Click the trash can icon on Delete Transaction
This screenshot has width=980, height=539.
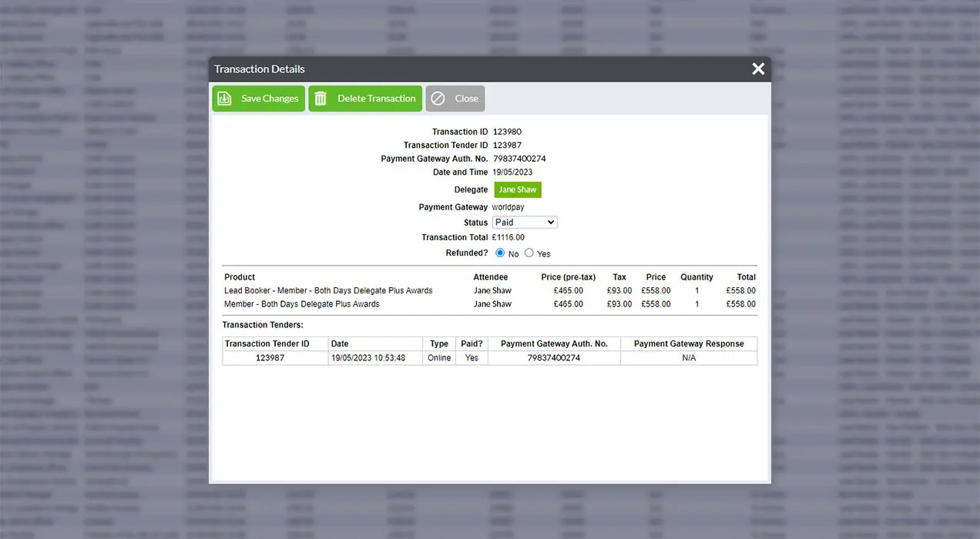tap(321, 99)
